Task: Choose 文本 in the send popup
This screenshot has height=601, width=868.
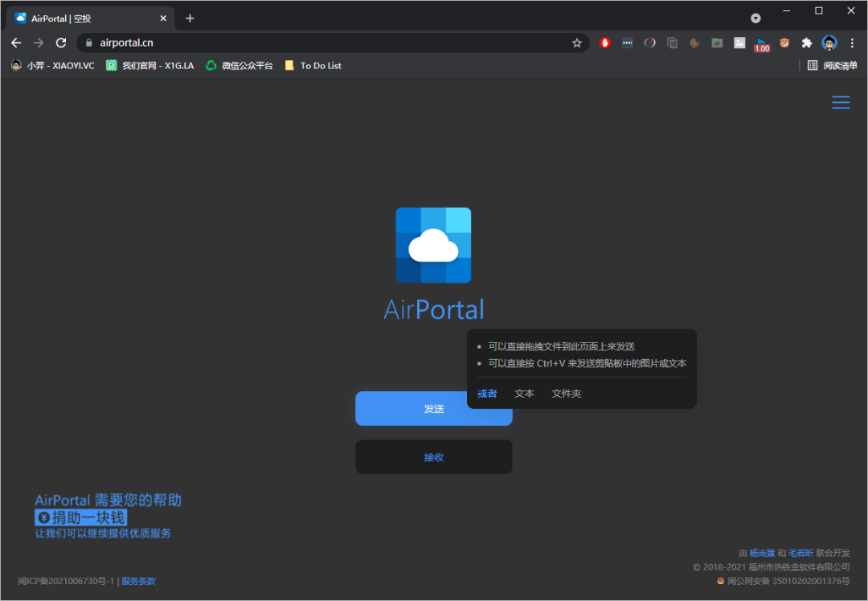Action: (x=524, y=394)
